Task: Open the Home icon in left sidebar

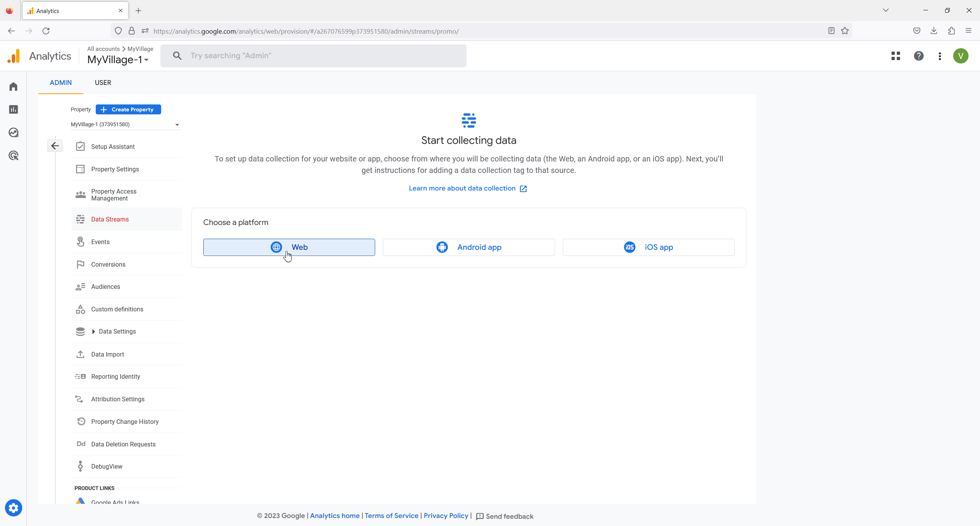Action: point(13,86)
